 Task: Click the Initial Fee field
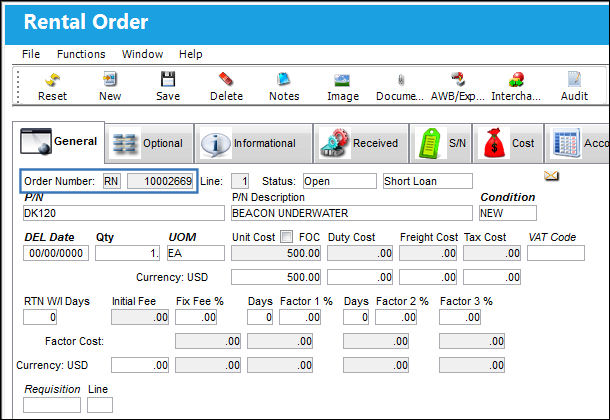click(140, 317)
